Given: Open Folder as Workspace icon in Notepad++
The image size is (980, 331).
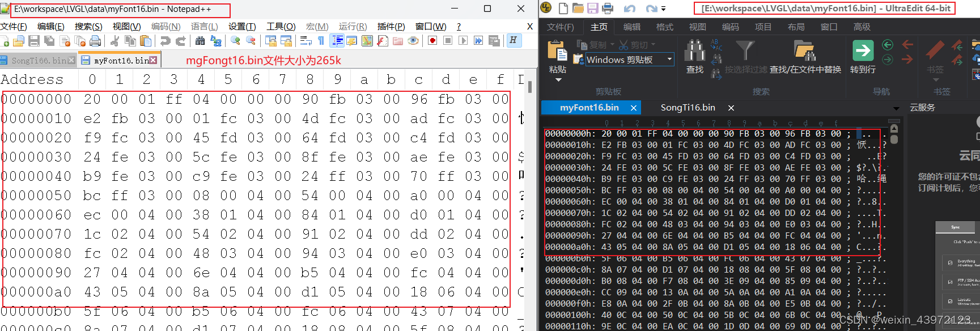Looking at the screenshot, I should pos(398,41).
